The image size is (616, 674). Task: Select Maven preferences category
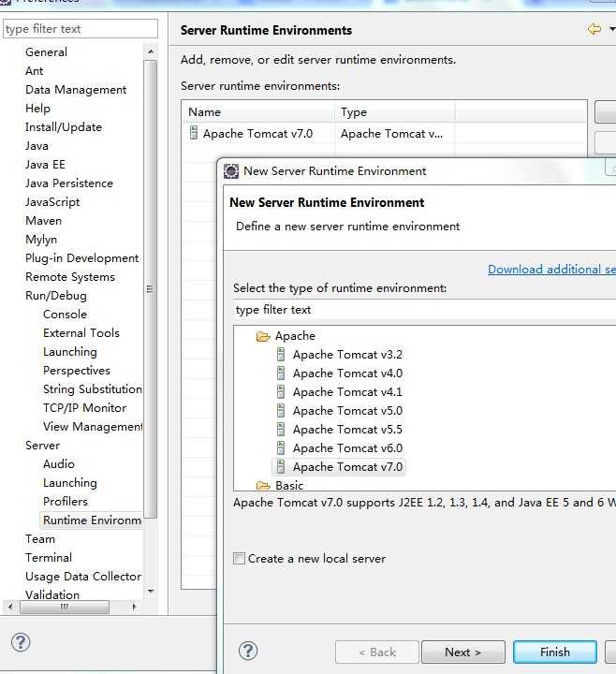coord(44,221)
